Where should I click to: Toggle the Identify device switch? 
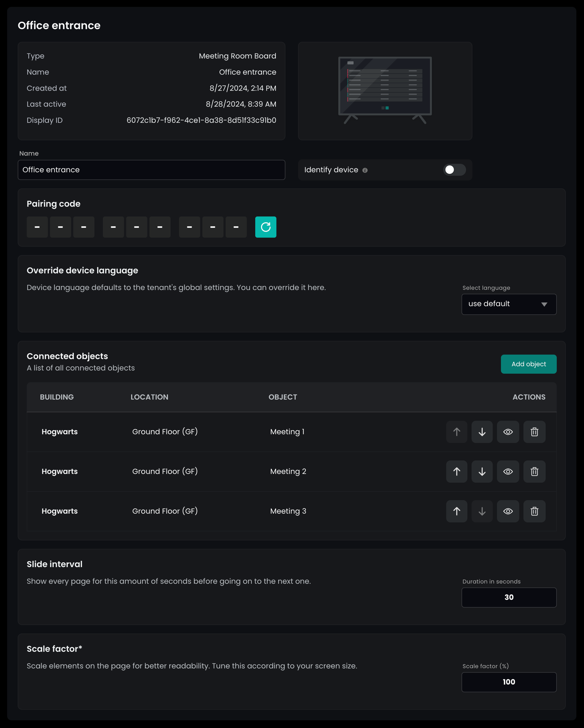tap(454, 170)
